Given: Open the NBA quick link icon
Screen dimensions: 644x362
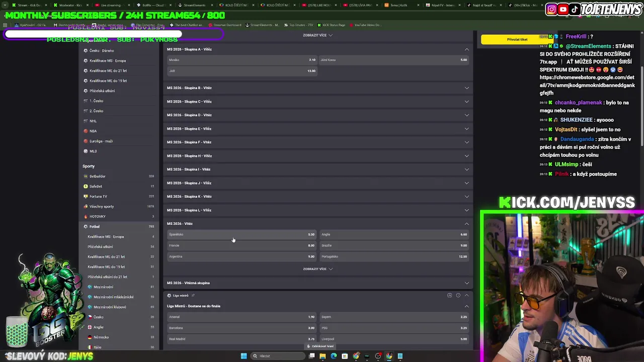Looking at the screenshot, I should (x=86, y=131).
